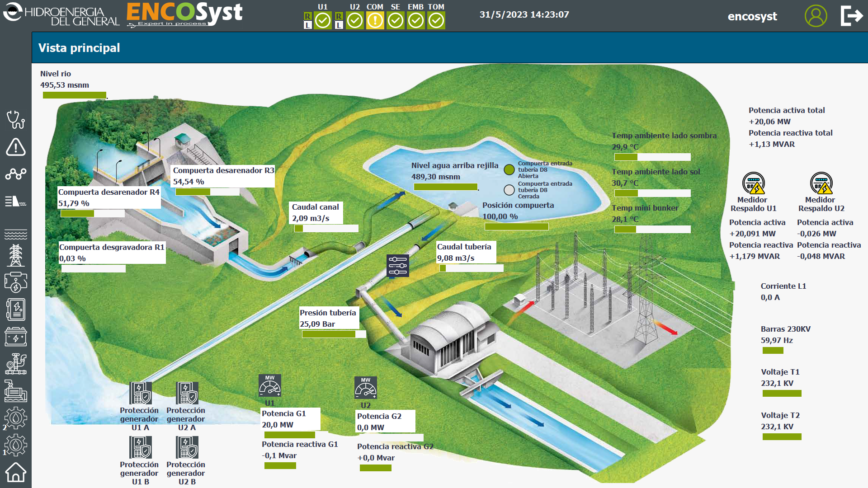Viewport: 868px width, 488px height.
Task: Click Temp ambiente lado sombra 29,9 °C
Action: (625, 147)
